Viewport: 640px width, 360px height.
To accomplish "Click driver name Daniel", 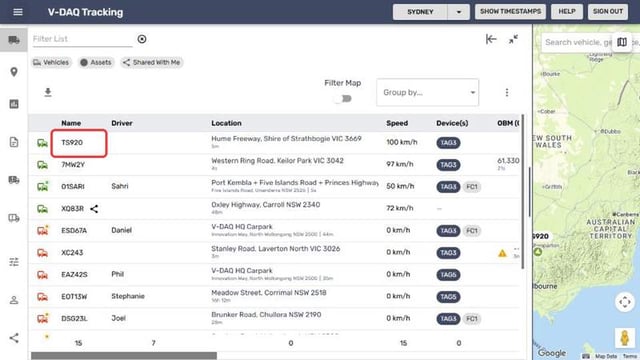I will (x=121, y=230).
